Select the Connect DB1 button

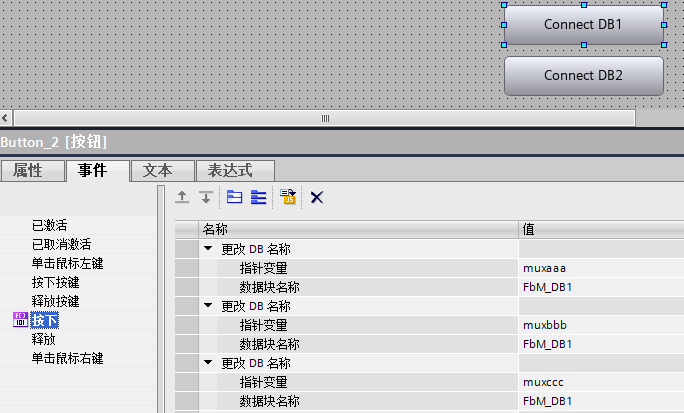(x=583, y=24)
